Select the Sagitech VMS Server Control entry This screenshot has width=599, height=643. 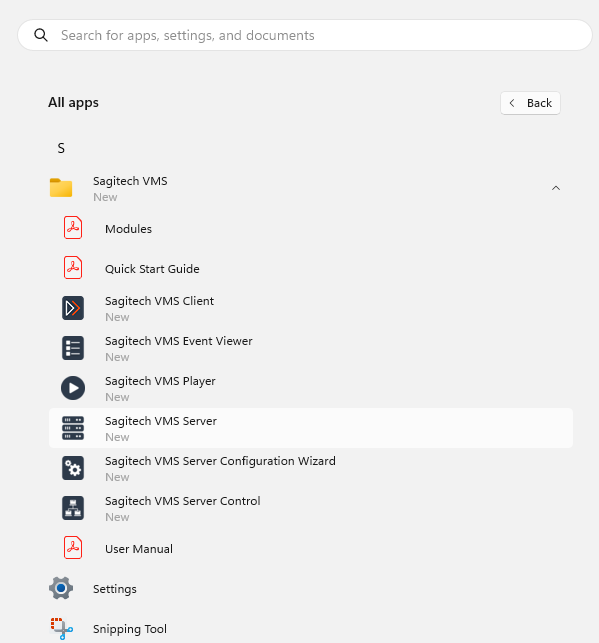pos(311,508)
